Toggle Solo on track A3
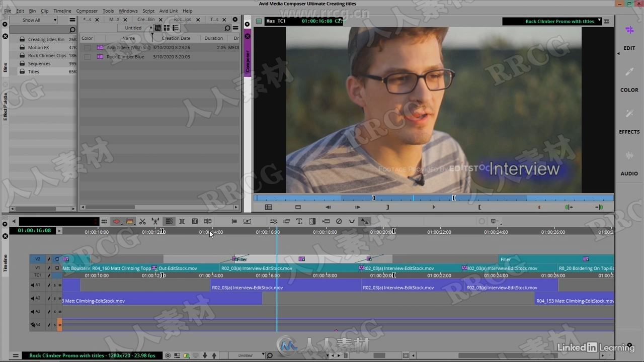 [55, 312]
